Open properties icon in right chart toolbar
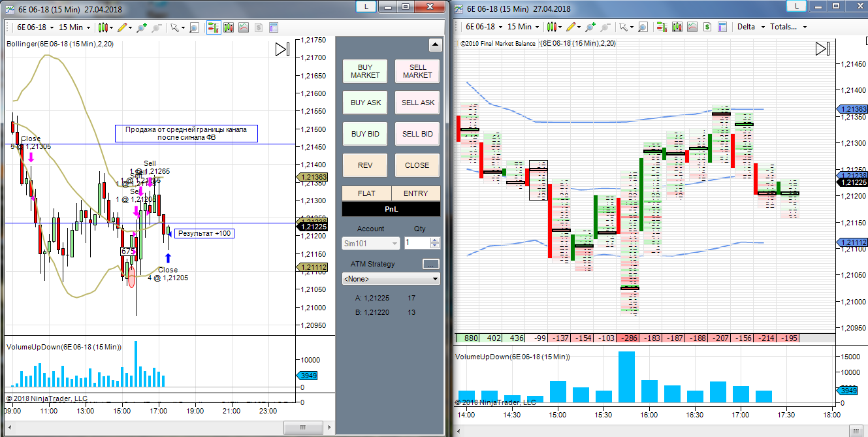The image size is (868, 437). 723,27
